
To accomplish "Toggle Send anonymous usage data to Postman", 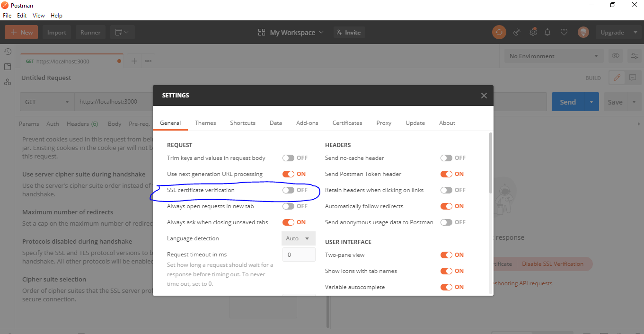I will point(446,222).
